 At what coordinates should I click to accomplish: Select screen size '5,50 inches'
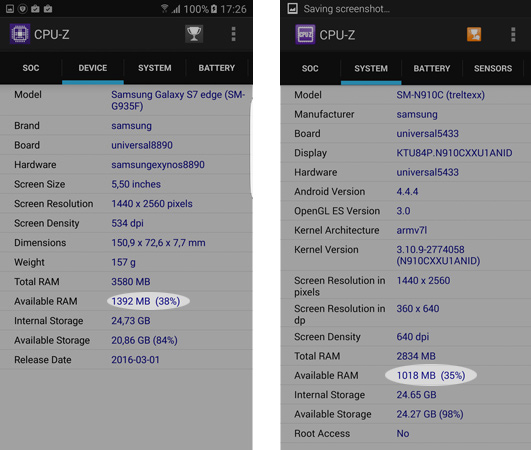click(136, 184)
